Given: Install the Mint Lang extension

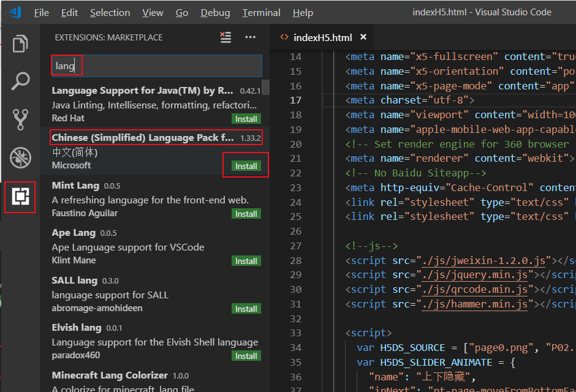Looking at the screenshot, I should (246, 213).
